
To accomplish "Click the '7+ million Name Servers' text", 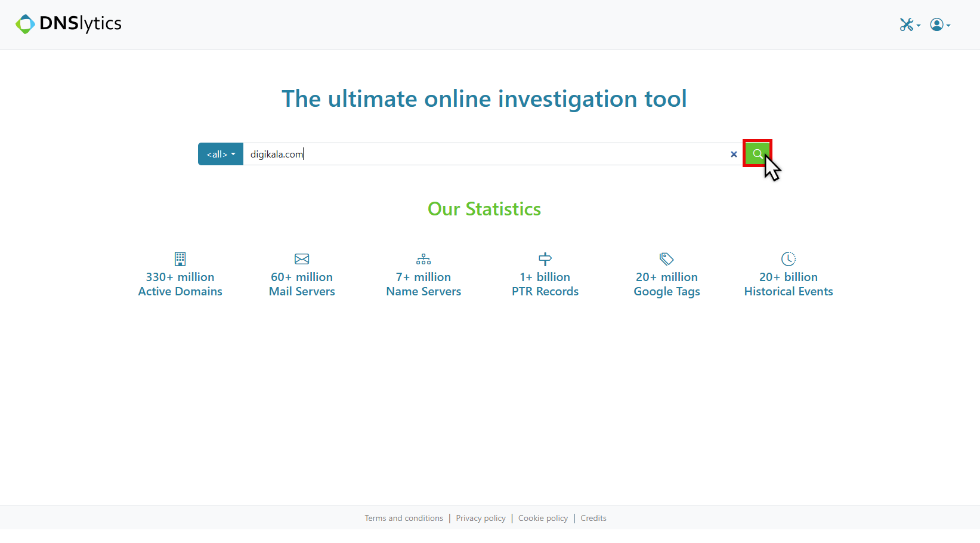I will [x=423, y=284].
